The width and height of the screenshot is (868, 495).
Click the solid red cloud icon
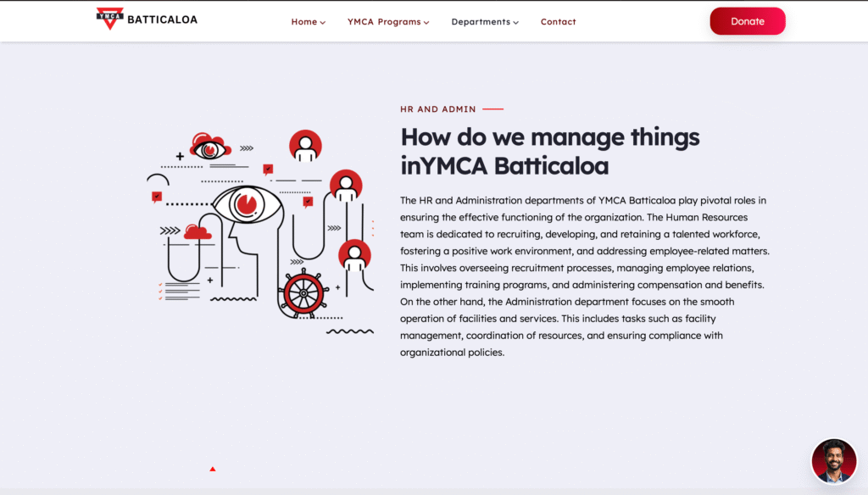(198, 231)
